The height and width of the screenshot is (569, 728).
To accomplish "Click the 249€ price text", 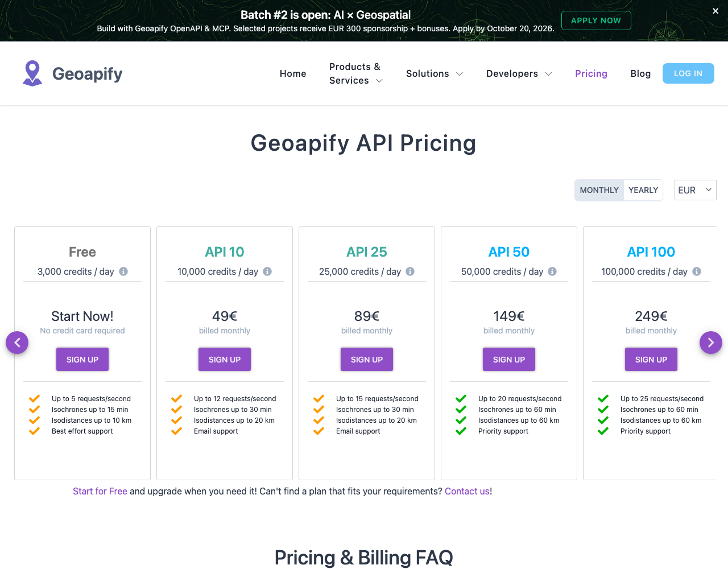I will [651, 316].
